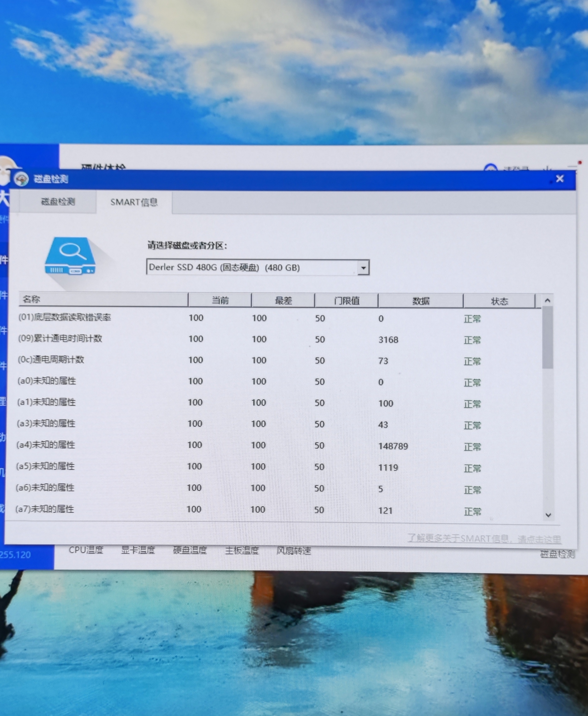Select the (01)底层数据读取错误率 row
This screenshot has height=716, width=588.
pyautogui.click(x=64, y=317)
